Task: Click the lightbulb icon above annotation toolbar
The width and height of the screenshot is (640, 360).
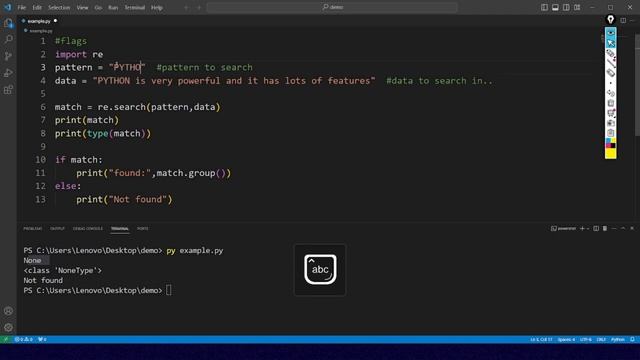Action: (611, 19)
